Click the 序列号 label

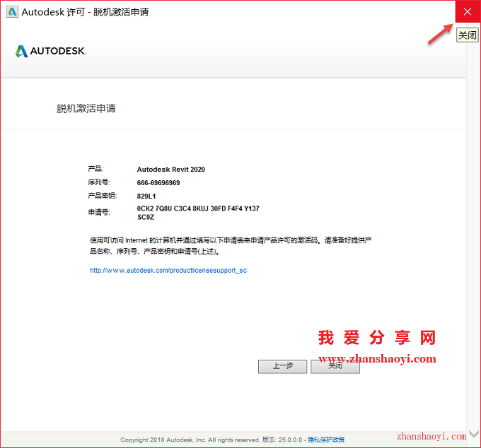[99, 182]
